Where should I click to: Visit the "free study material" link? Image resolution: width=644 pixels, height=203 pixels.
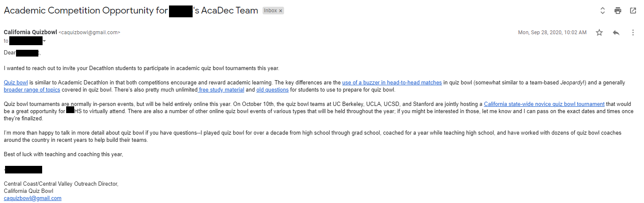(221, 90)
